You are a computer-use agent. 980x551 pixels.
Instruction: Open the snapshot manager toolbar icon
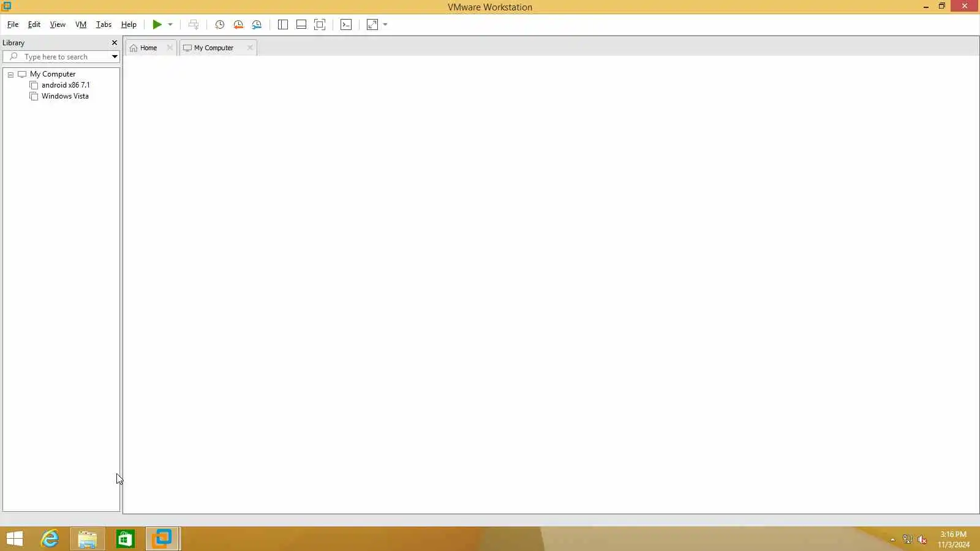pos(257,24)
